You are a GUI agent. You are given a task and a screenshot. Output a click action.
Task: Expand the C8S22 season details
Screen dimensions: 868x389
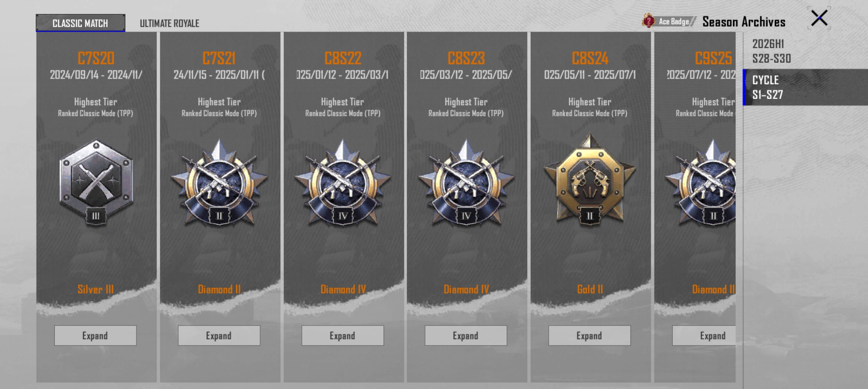(343, 335)
